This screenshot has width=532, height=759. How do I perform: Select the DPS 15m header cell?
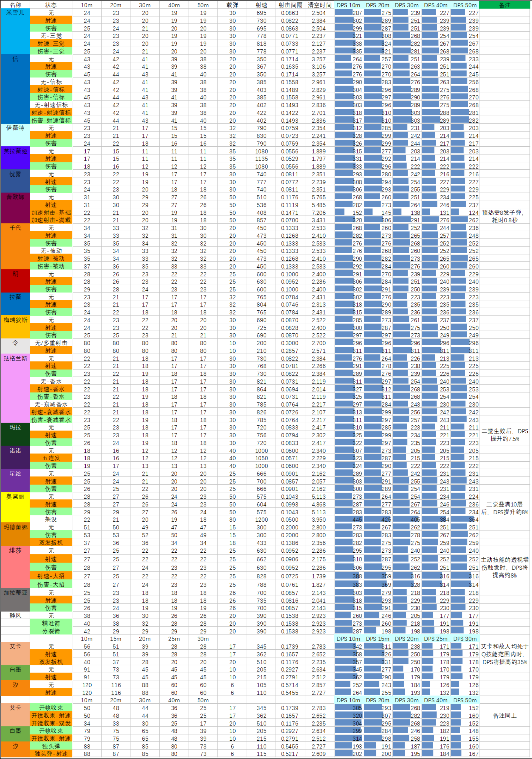pyautogui.click(x=378, y=639)
